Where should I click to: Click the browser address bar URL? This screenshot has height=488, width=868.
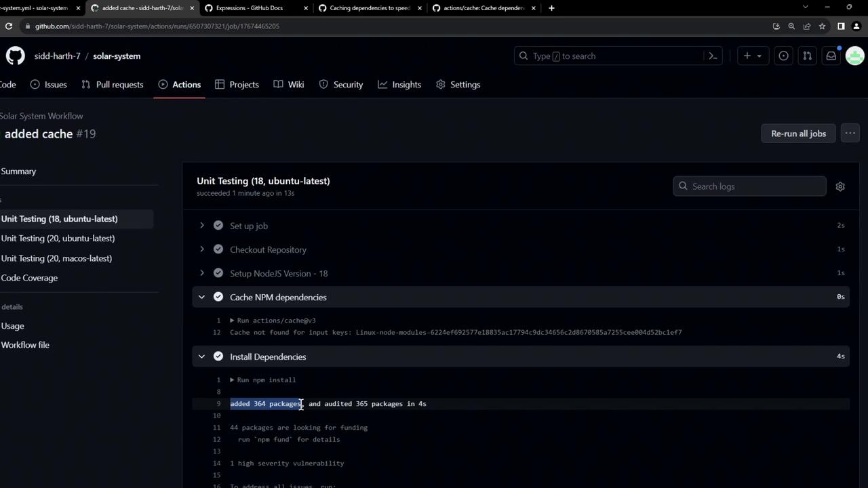pyautogui.click(x=157, y=26)
